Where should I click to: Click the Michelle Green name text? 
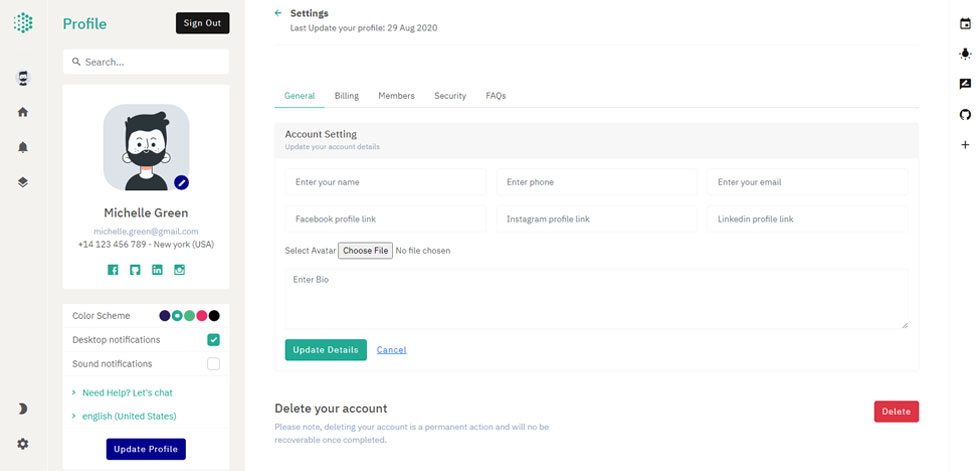[146, 213]
